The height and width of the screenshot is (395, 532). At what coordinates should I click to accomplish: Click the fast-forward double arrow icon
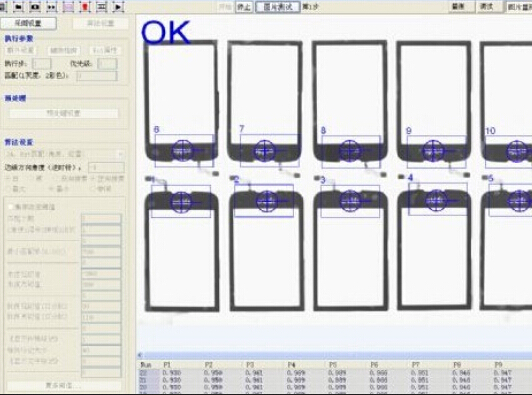coord(52,6)
